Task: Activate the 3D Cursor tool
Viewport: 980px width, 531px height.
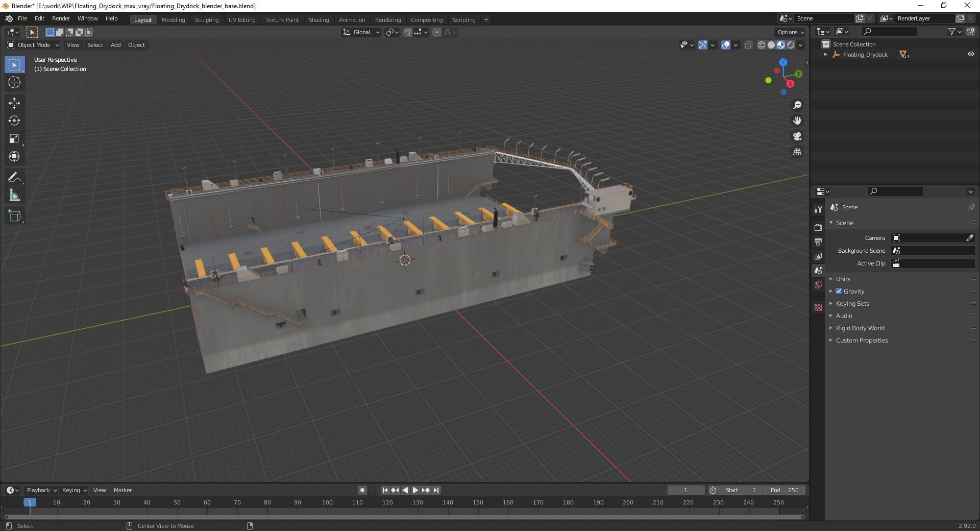Action: pos(14,83)
